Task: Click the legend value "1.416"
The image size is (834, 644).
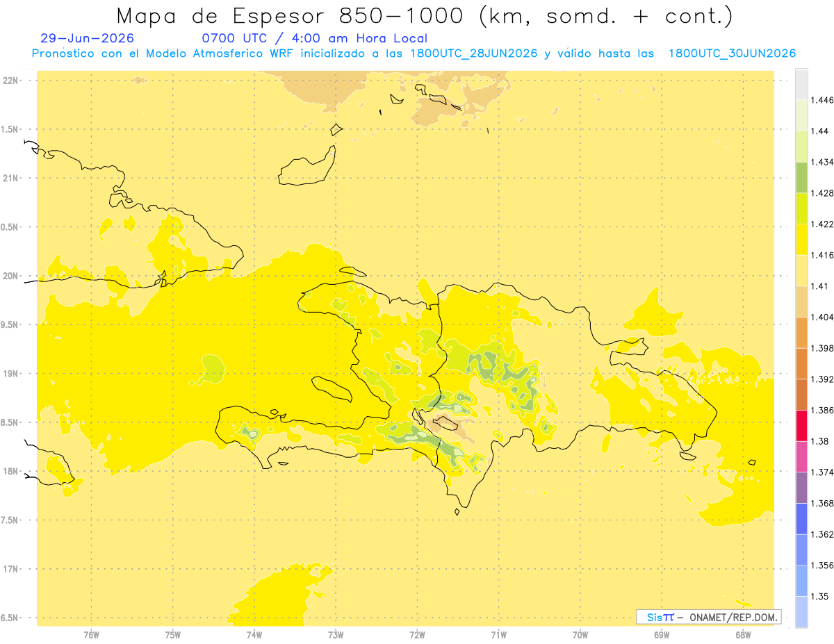Action: (x=821, y=255)
